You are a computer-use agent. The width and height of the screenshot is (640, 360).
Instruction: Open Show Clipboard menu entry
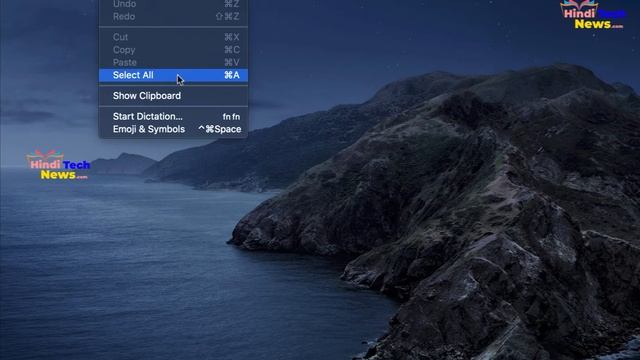(x=173, y=96)
